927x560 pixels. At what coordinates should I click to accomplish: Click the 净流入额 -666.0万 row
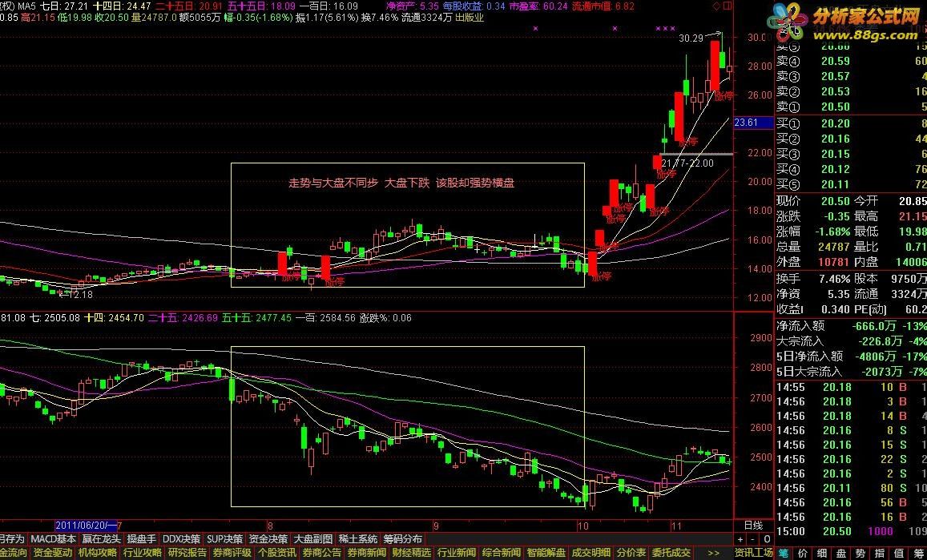click(851, 326)
